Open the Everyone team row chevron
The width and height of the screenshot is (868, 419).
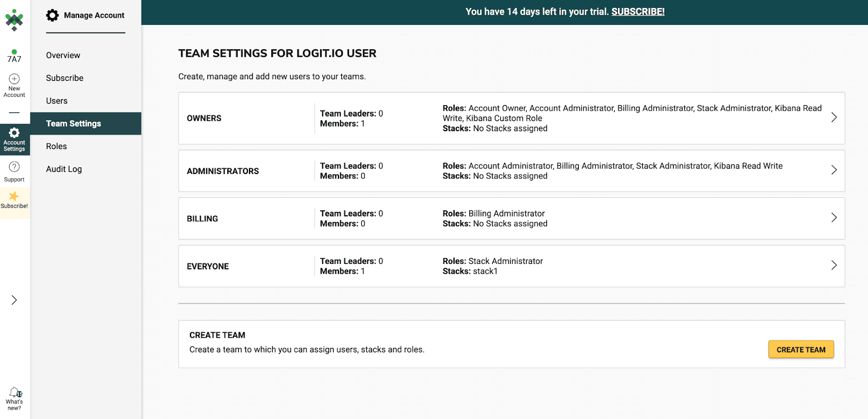(x=834, y=266)
